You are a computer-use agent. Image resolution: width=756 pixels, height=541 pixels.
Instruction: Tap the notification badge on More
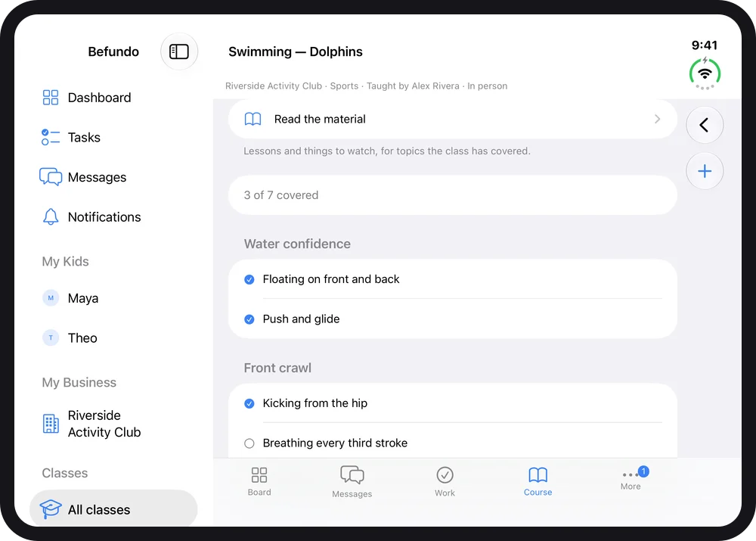(643, 471)
